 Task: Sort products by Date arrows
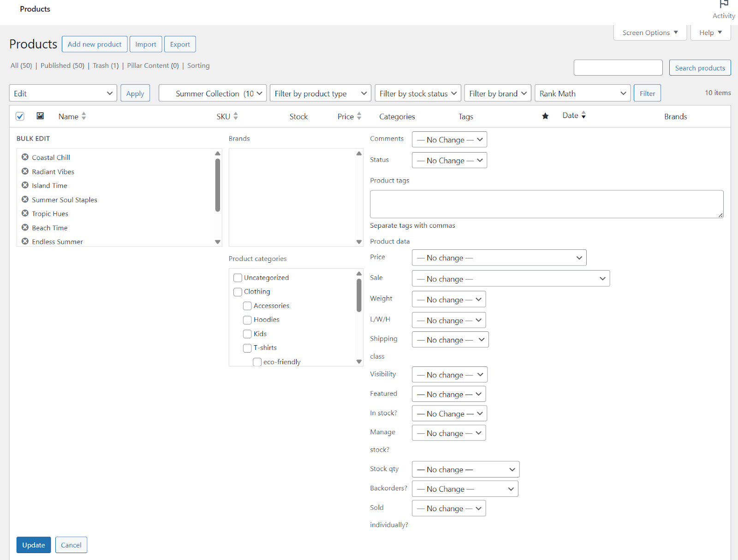(583, 115)
